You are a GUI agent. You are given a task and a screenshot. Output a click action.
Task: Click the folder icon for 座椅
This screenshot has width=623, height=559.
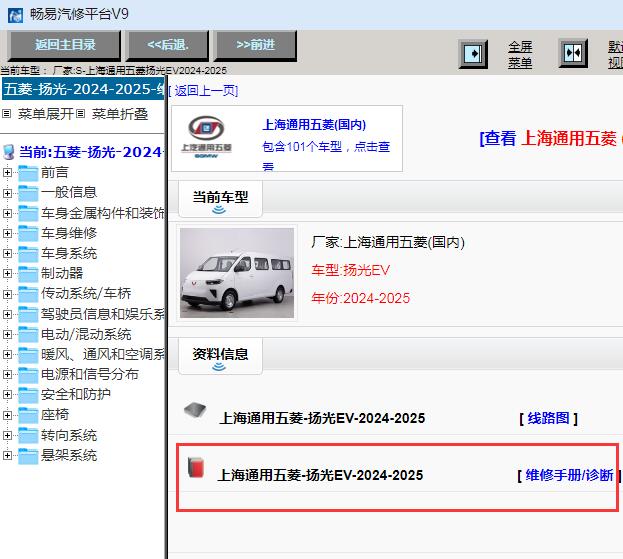pyautogui.click(x=28, y=415)
